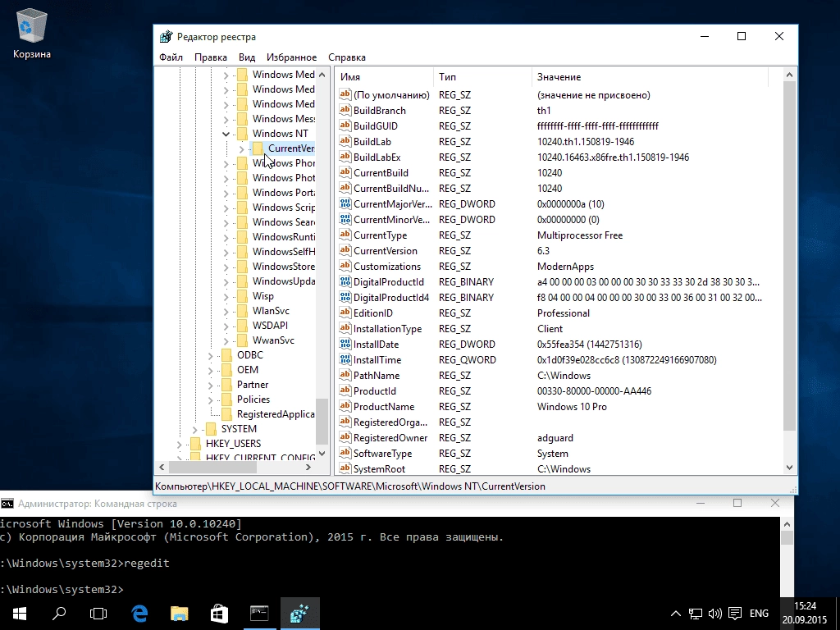Select the CurrentVersion value name
This screenshot has width=840, height=630.
coord(386,251)
